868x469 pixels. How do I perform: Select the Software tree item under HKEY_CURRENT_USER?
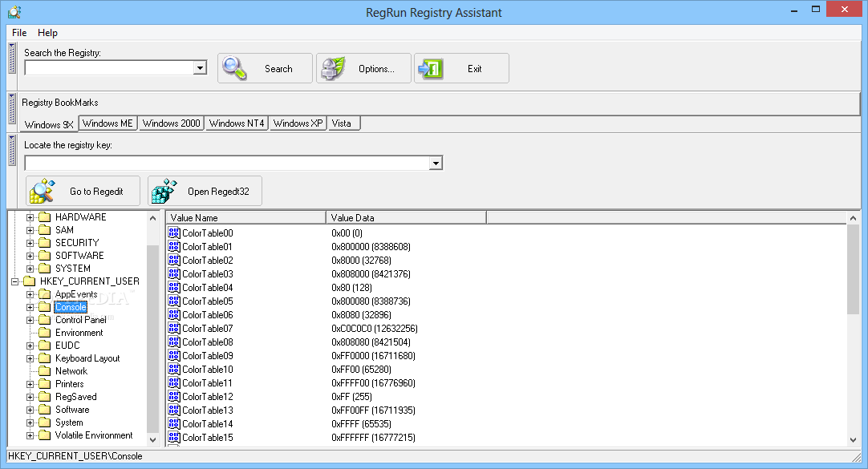72,410
